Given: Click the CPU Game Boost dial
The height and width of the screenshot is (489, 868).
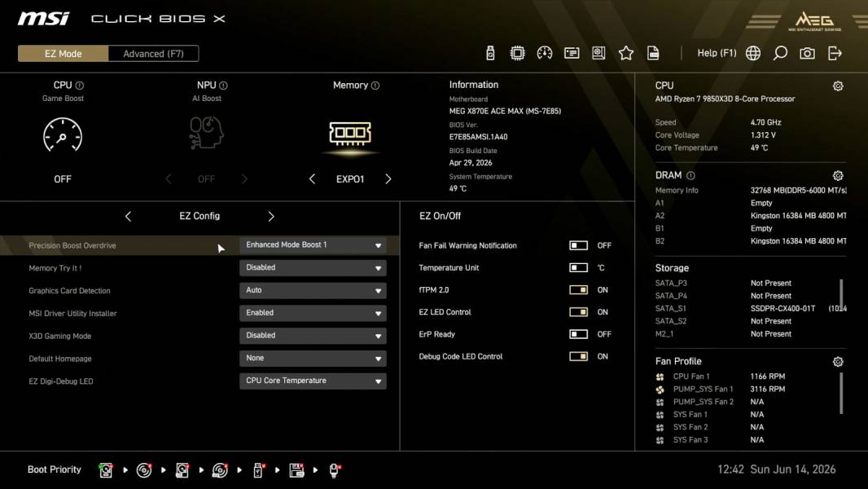Looking at the screenshot, I should click(x=63, y=134).
